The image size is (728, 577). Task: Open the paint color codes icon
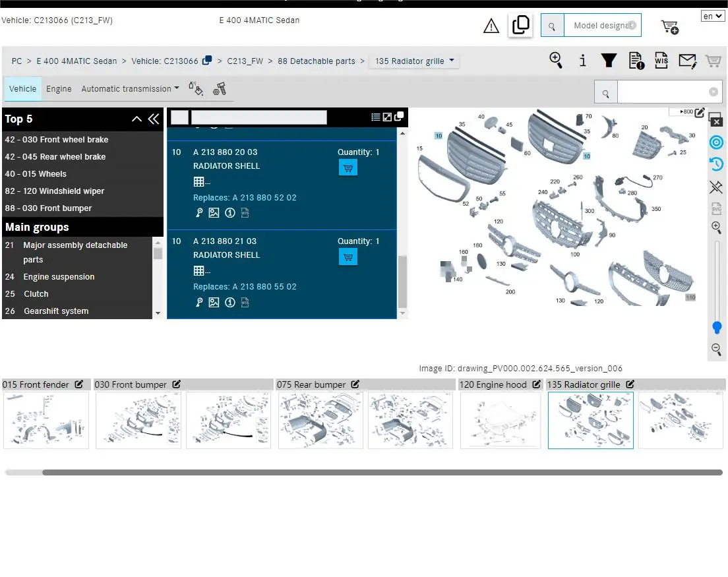tap(196, 88)
